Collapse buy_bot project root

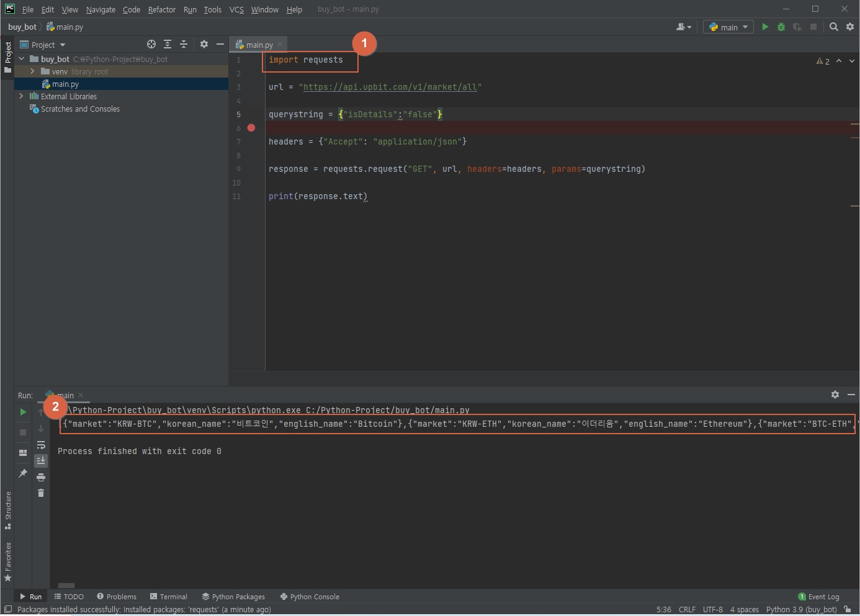tap(22, 59)
